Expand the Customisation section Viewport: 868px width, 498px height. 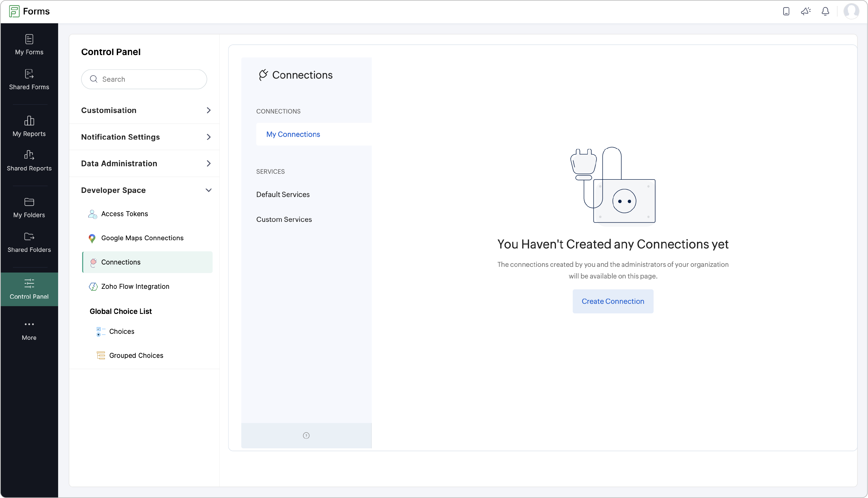tap(146, 110)
